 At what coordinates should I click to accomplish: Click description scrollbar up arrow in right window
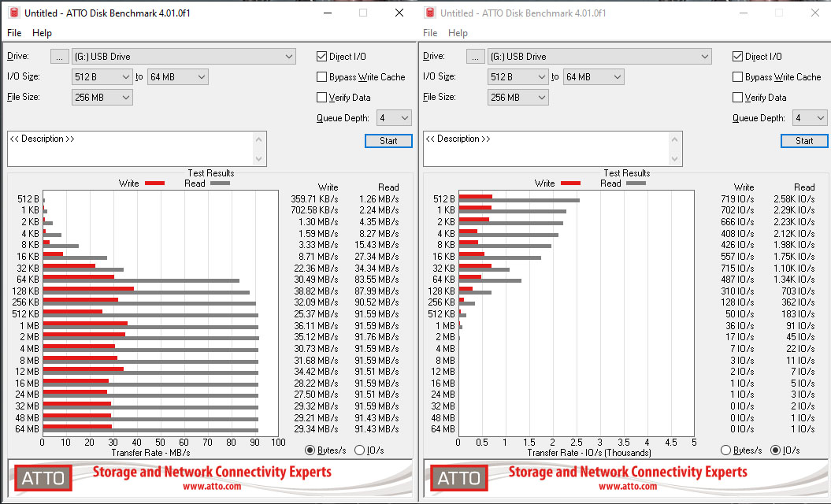(x=675, y=139)
